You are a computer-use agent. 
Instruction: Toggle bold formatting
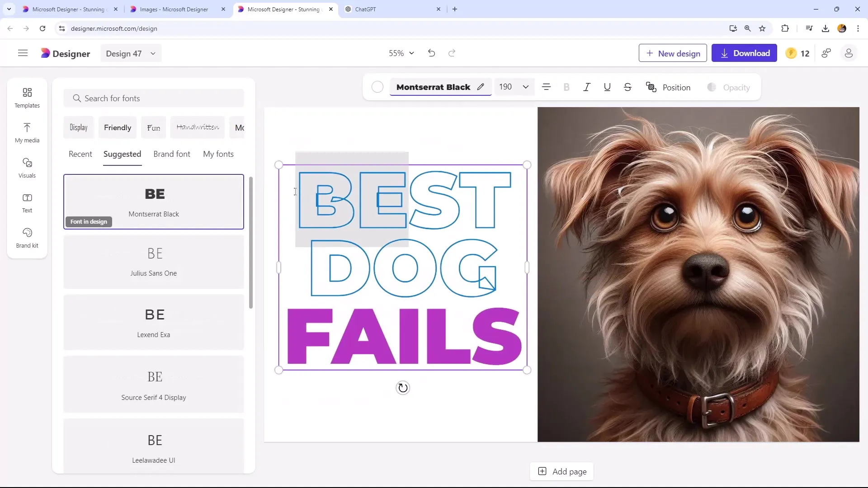[566, 87]
